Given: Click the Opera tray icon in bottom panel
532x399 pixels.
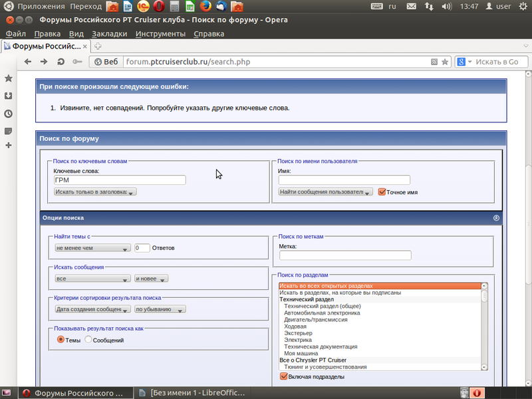Looking at the screenshot, I should click(477, 393).
